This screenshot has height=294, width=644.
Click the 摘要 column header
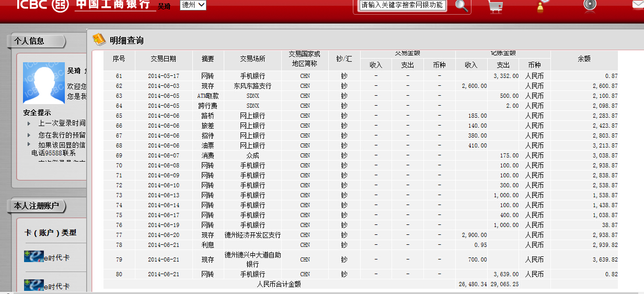(208, 59)
